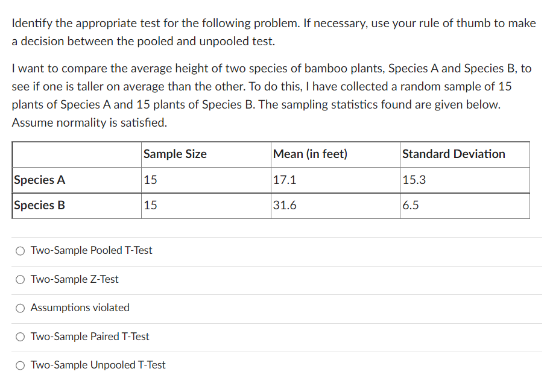The width and height of the screenshot is (547, 392).
Task: Click the Mean (in feet) column header
Action: pyautogui.click(x=310, y=154)
